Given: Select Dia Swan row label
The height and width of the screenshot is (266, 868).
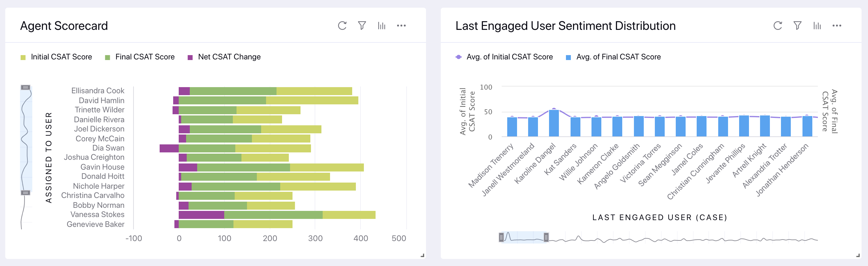Looking at the screenshot, I should (x=108, y=148).
